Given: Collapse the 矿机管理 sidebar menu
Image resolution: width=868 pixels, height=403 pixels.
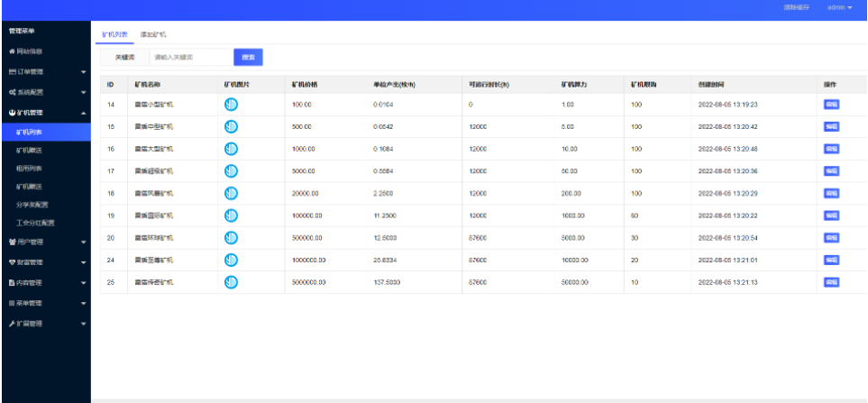Looking at the screenshot, I should [45, 113].
